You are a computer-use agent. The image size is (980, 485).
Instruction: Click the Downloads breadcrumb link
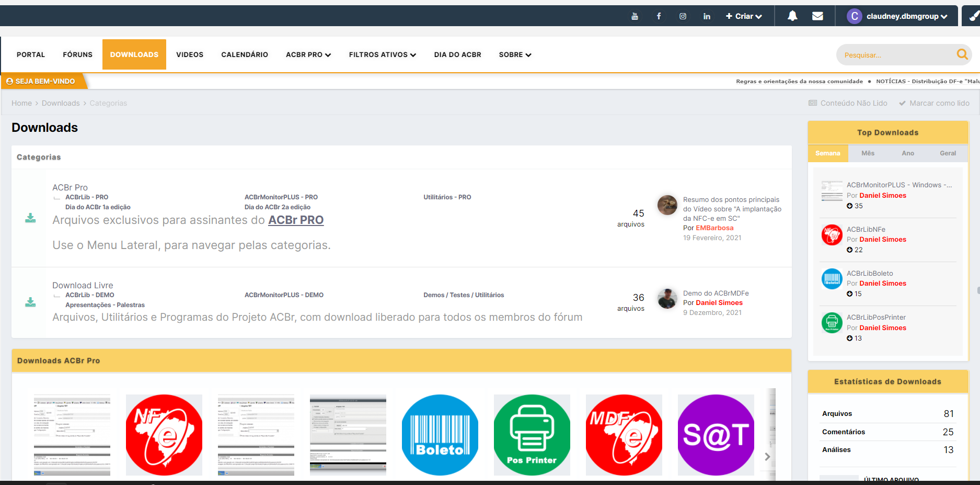tap(61, 103)
